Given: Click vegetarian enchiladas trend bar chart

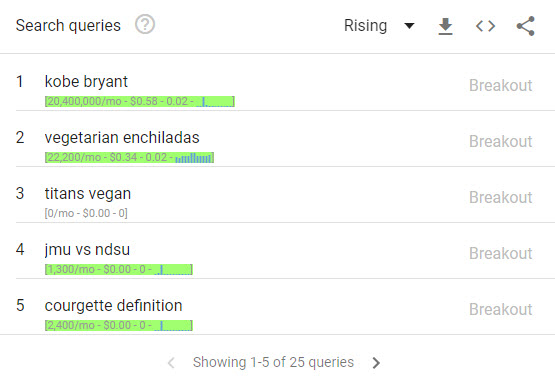Looking at the screenshot, I should (x=194, y=157).
